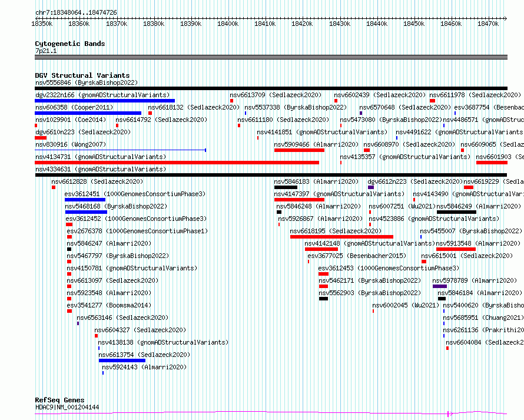The width and height of the screenshot is (524, 420).
Task: Select the esv3612451 blue variant bar
Action: (x=85, y=200)
